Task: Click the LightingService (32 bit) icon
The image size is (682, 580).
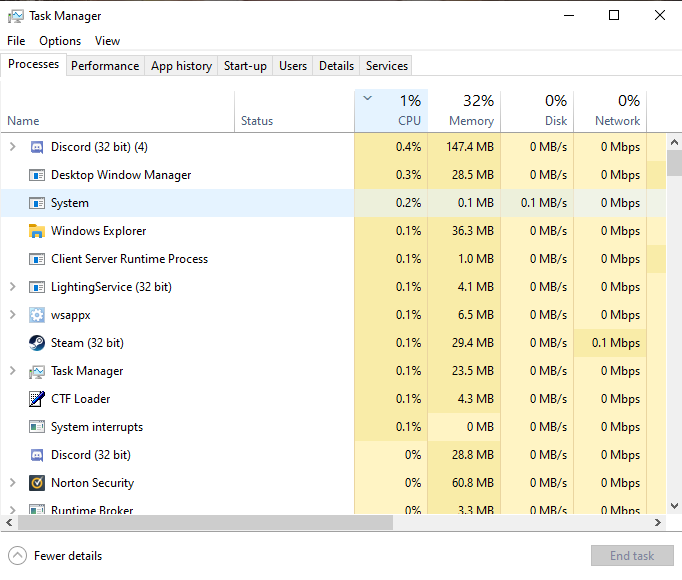Action: click(37, 287)
